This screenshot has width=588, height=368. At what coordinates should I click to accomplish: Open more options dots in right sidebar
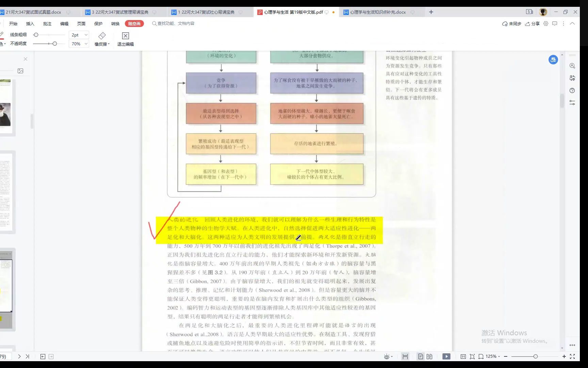tap(572, 345)
